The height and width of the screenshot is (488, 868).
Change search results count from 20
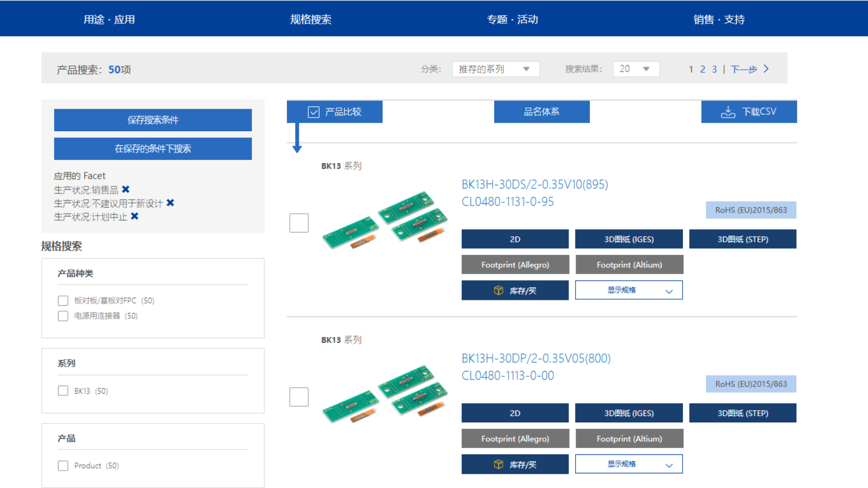635,69
